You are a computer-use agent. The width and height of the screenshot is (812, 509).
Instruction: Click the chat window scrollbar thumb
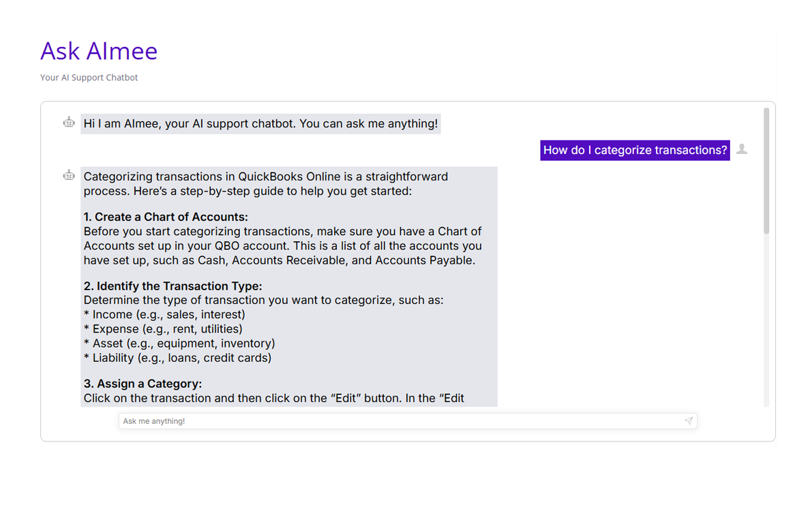[766, 170]
